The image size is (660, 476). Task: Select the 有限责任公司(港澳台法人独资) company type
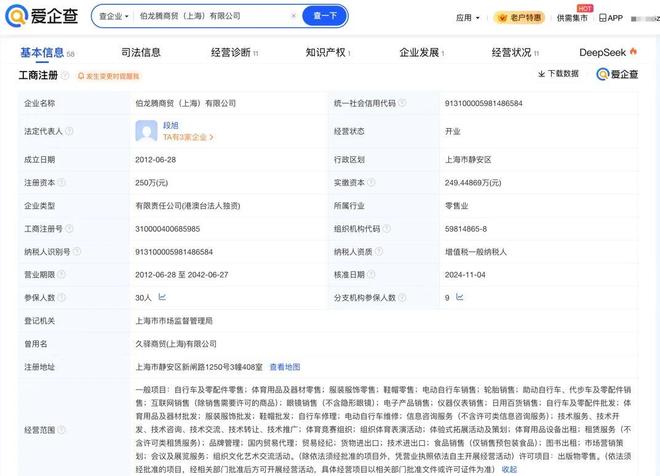[187, 206]
